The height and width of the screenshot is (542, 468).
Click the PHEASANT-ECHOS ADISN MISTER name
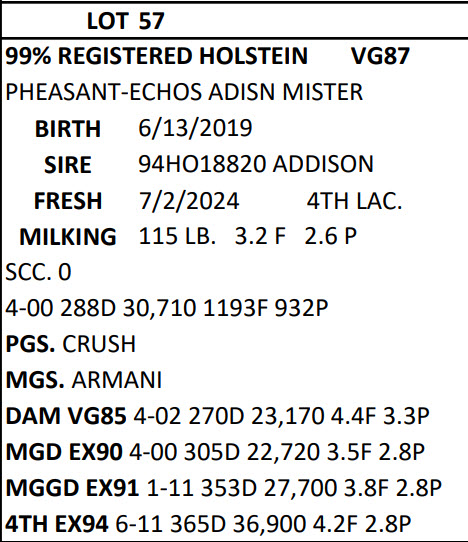[184, 92]
